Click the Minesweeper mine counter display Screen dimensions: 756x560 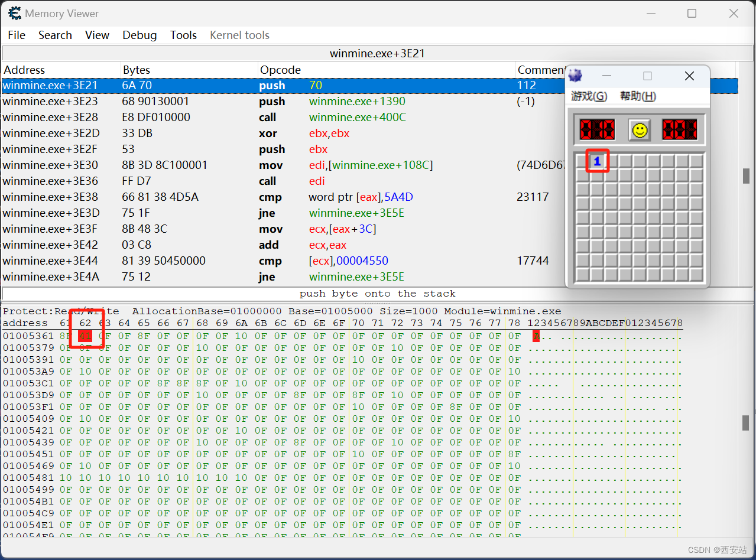tap(597, 130)
